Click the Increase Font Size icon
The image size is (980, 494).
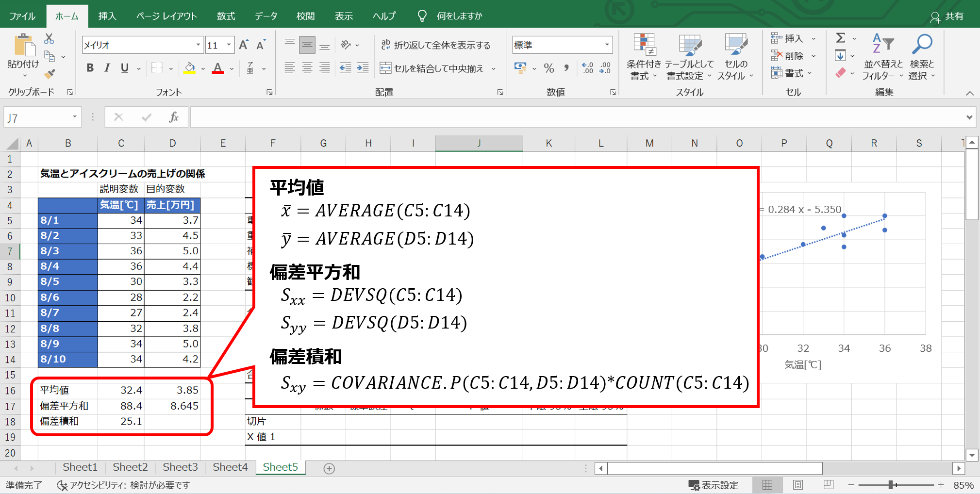[244, 45]
